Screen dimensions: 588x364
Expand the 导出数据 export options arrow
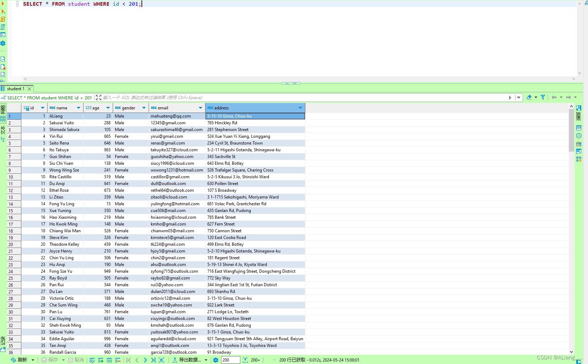coord(206,360)
